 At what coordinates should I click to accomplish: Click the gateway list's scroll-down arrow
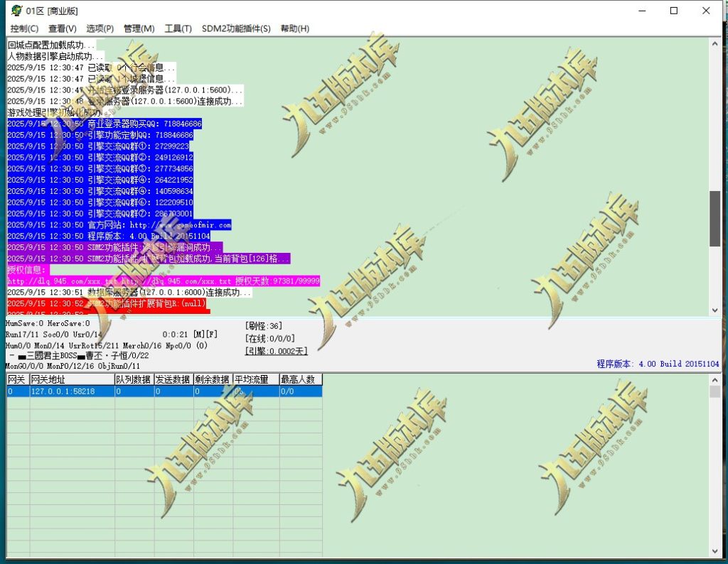(715, 551)
